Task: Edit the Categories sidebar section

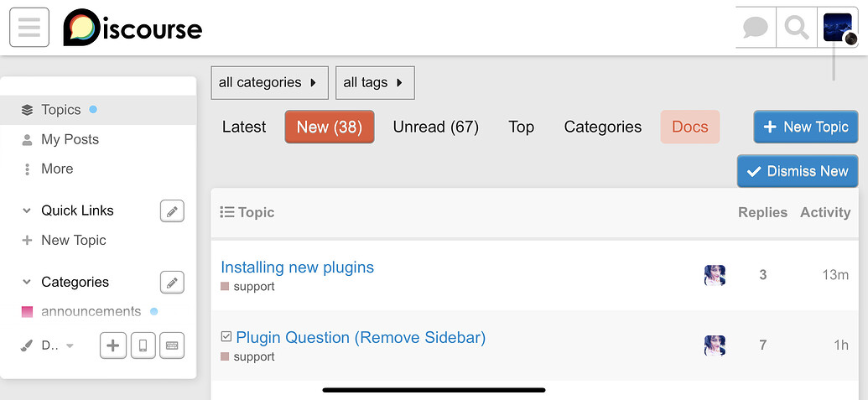Action: [172, 283]
